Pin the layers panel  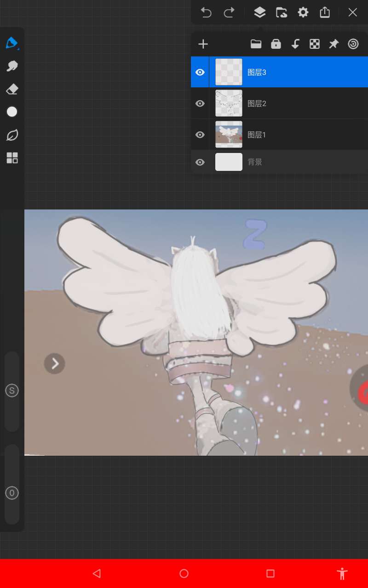(333, 44)
